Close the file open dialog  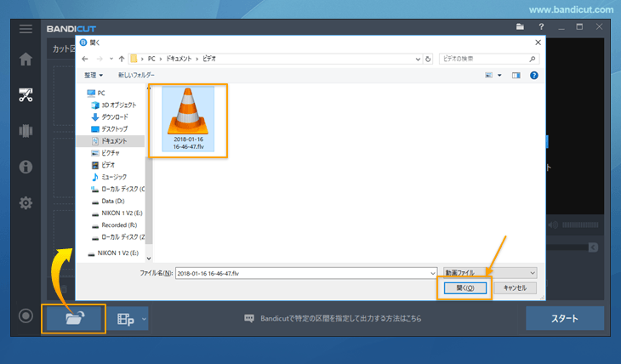[x=538, y=43]
